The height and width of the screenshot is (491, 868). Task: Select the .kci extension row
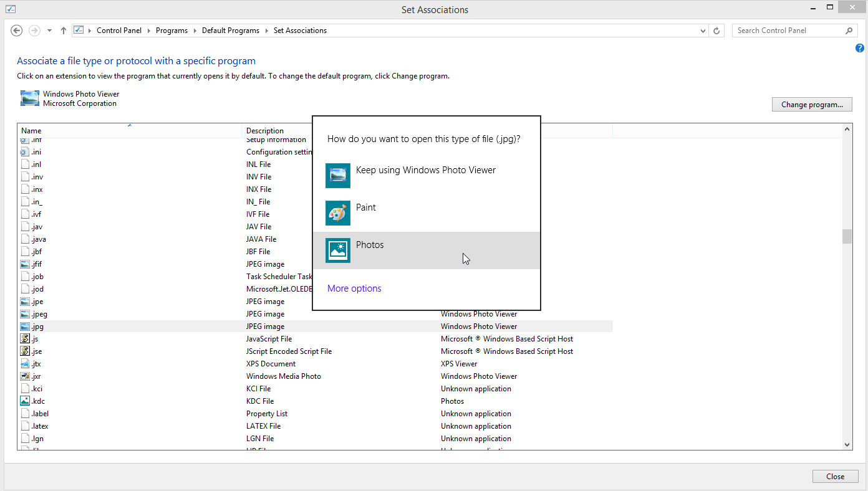coord(315,389)
